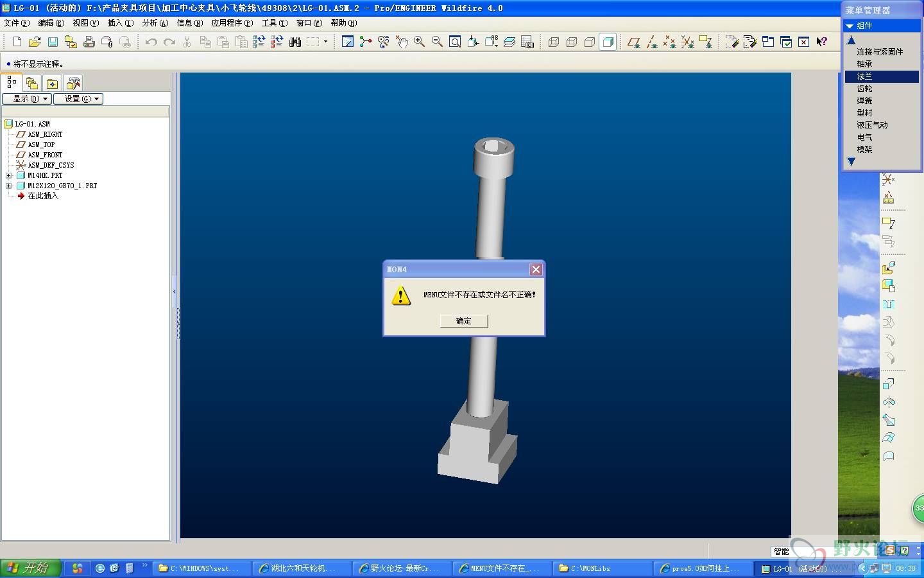Viewport: 924px width, 578px height.
Task: Open the 显示 dropdown in model tree
Action: 27,99
